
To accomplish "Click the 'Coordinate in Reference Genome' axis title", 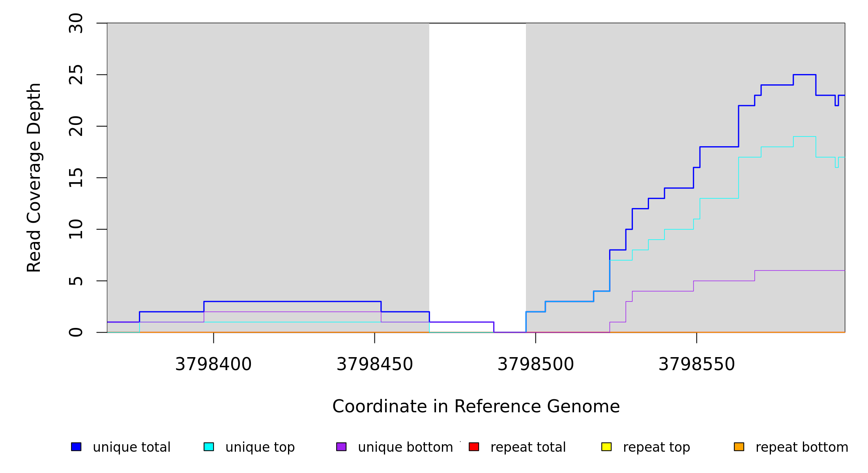I will coord(476,406).
